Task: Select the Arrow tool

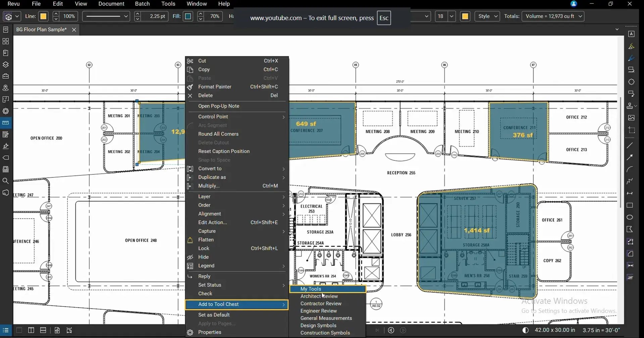Action: pyautogui.click(x=630, y=157)
